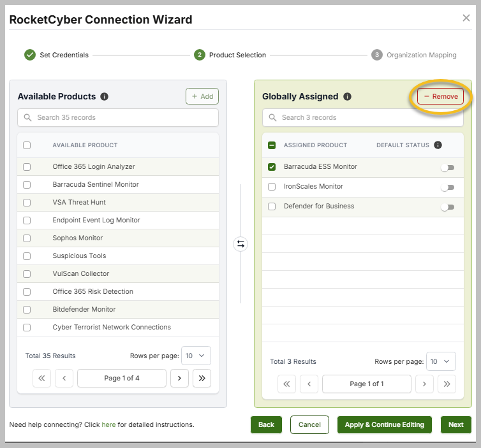481x448 pixels.
Task: Go to previous page of Globally Assigned
Action: coord(309,384)
